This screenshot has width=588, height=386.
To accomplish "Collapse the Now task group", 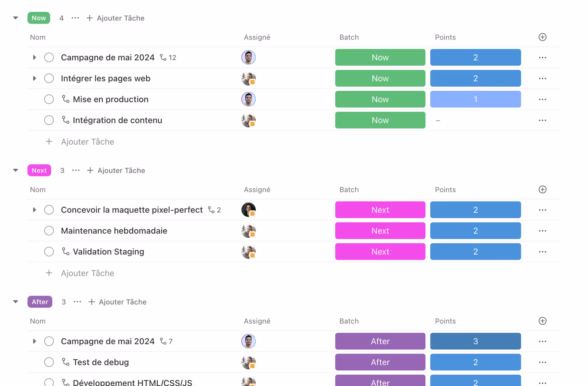I will pyautogui.click(x=16, y=18).
